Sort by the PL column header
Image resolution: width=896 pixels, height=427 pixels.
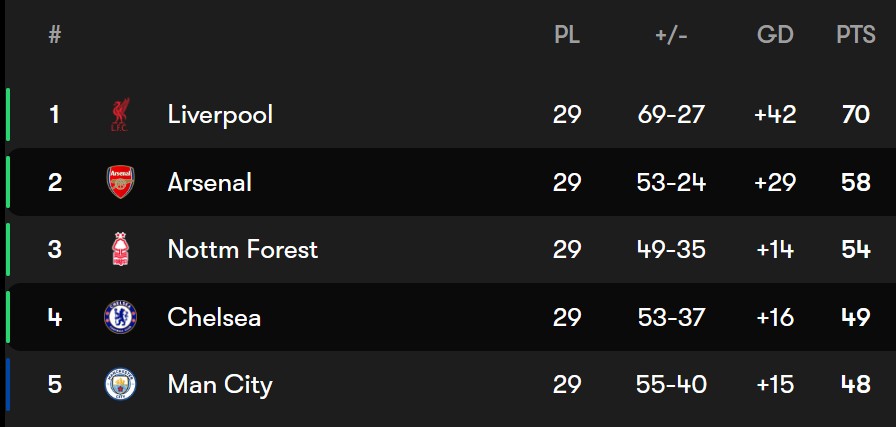point(567,35)
